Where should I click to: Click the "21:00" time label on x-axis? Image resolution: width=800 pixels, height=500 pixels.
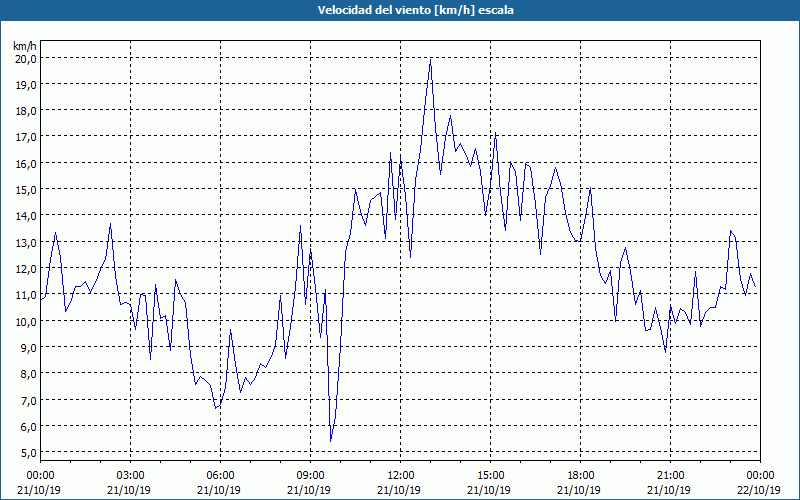(670, 476)
